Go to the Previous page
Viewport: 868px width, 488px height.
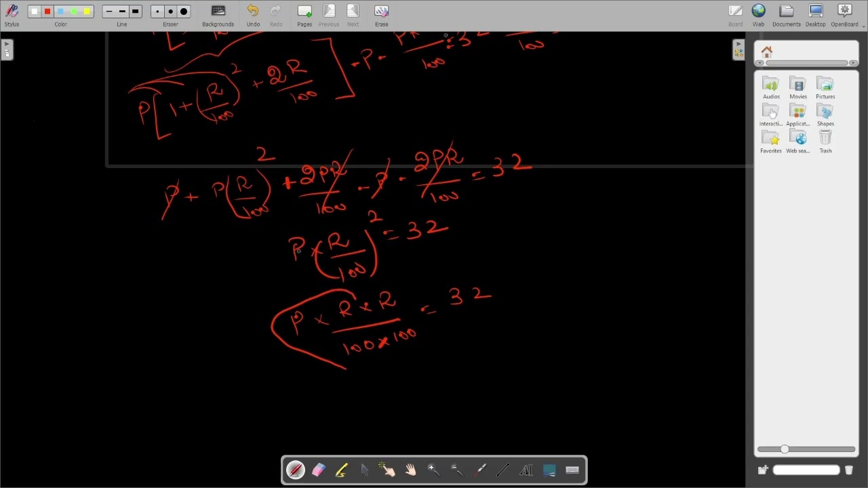coord(329,15)
